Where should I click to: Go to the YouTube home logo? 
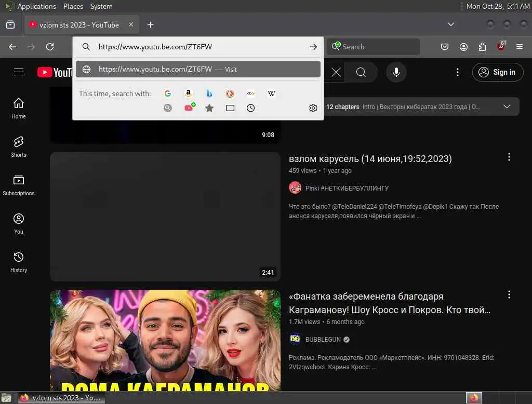click(55, 72)
